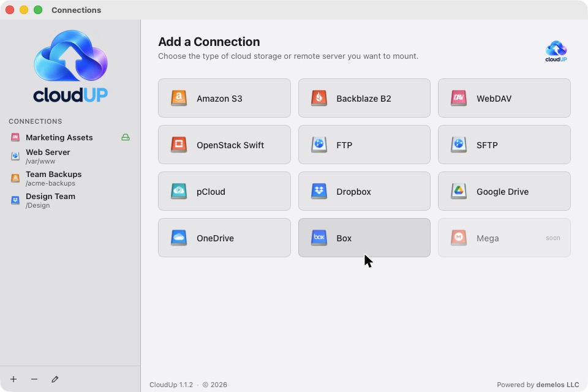Click the pCloud drive icon
Viewport: 588px width, 392px height.
click(x=179, y=191)
